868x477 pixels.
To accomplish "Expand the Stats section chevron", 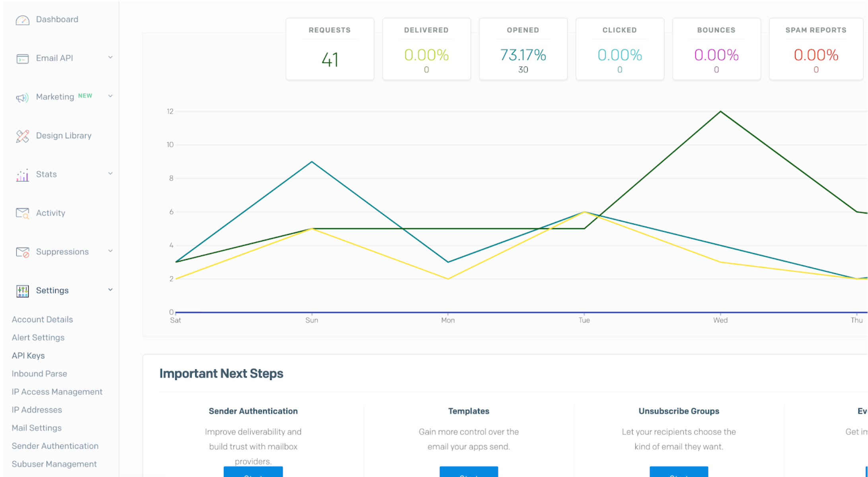I will 110,174.
